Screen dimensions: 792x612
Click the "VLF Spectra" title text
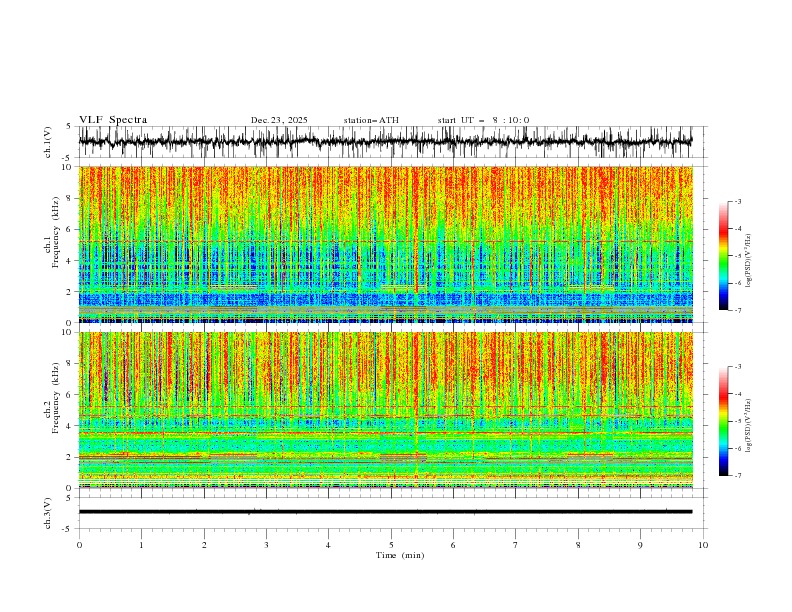(x=113, y=120)
